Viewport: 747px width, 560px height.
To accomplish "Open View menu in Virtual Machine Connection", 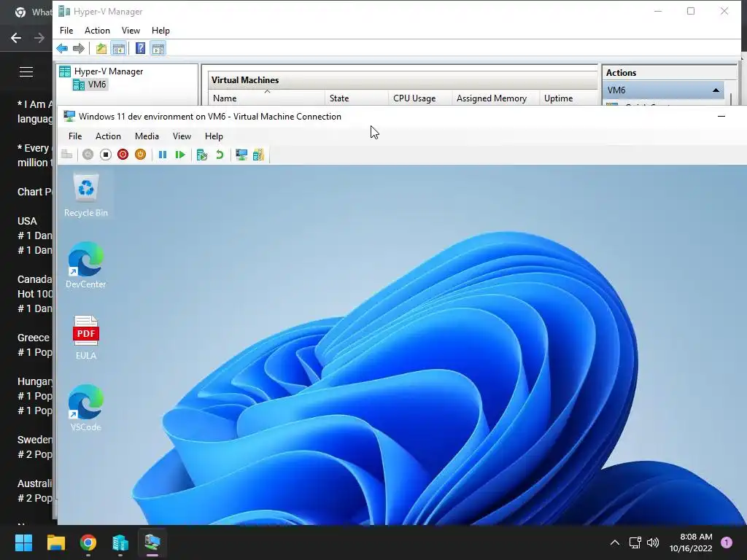I will click(182, 136).
